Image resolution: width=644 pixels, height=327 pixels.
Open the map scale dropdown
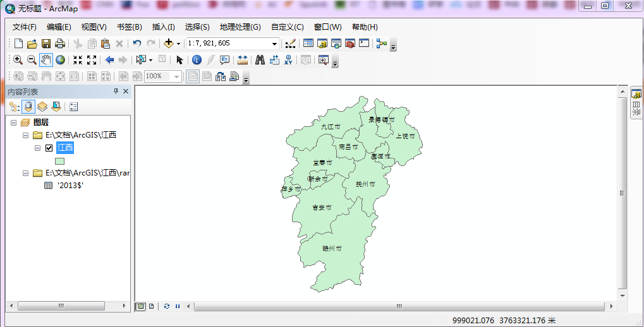pos(274,44)
